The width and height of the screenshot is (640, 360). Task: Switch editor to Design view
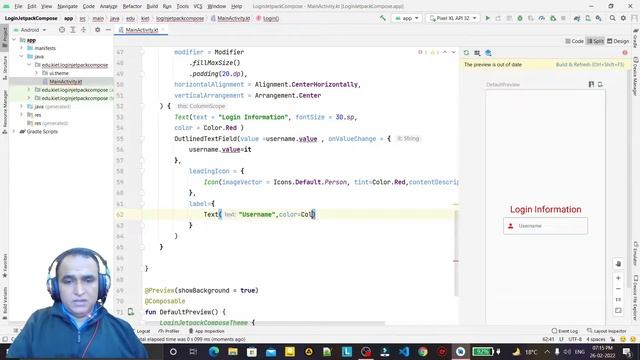618,41
